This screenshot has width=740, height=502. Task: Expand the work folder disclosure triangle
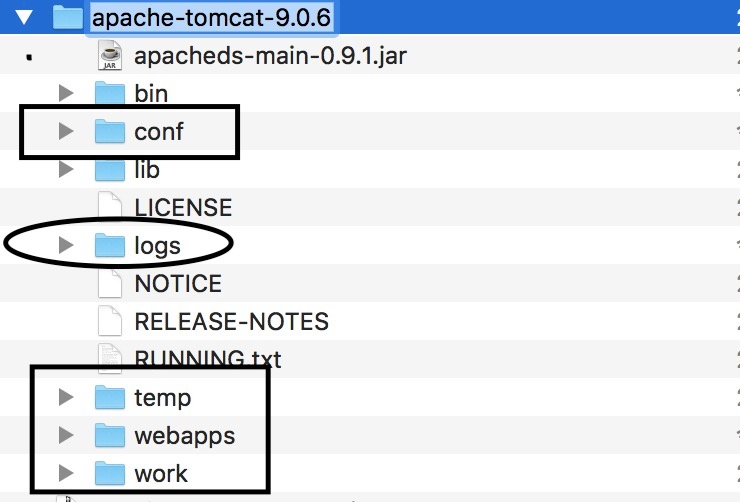click(66, 473)
